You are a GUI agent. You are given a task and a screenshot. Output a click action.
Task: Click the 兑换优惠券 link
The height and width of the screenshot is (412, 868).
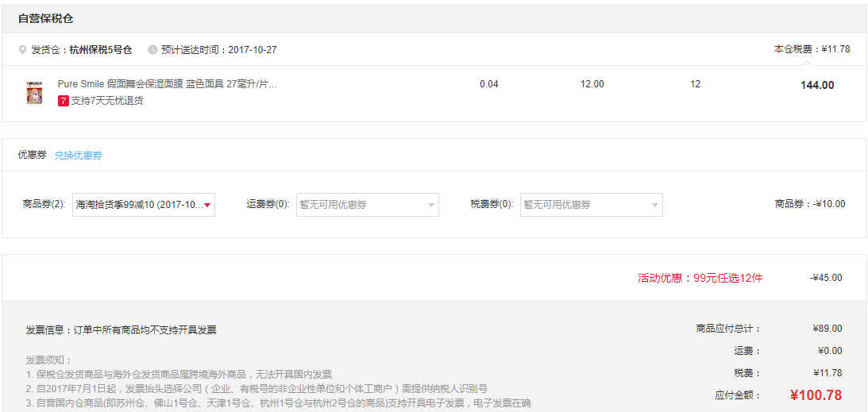tap(78, 156)
